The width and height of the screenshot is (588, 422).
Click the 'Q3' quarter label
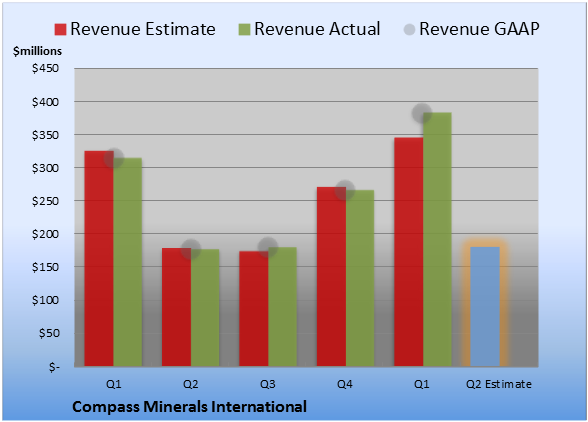tap(268, 384)
